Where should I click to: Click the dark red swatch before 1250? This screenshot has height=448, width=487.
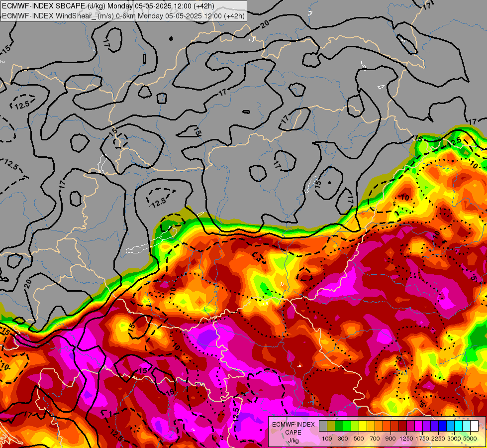pyautogui.click(x=403, y=426)
